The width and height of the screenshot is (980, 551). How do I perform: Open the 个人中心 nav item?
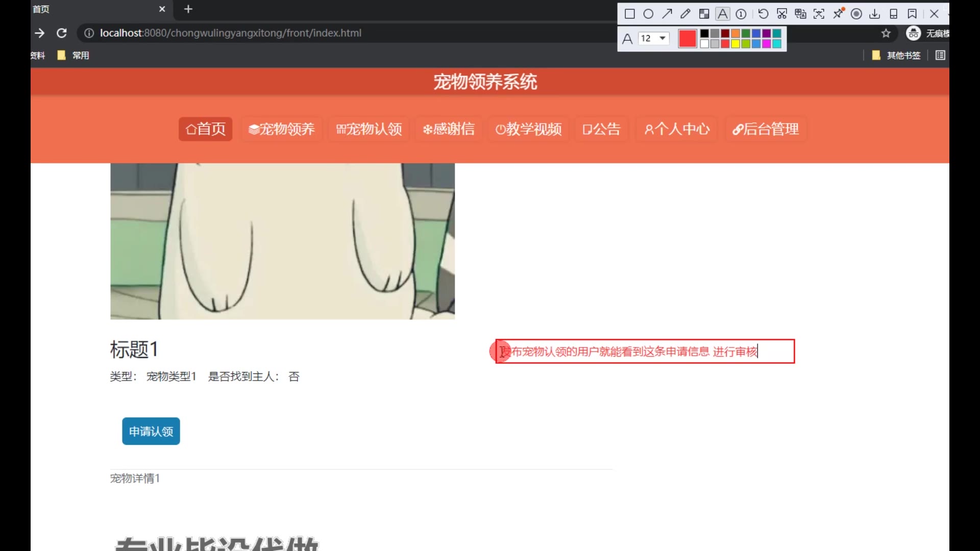pos(677,129)
